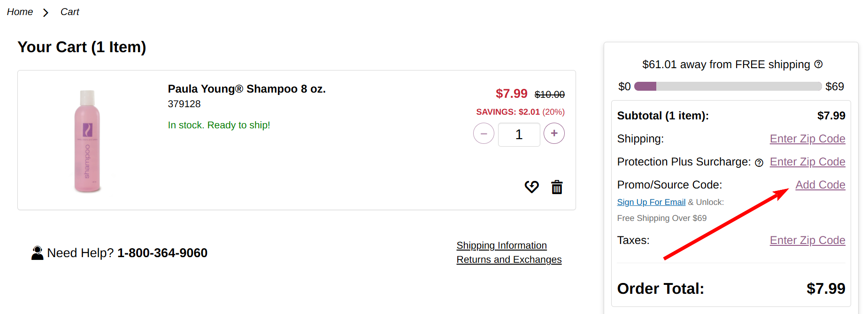Image resolution: width=868 pixels, height=314 pixels.
Task: Click the quantity input field
Action: tap(519, 134)
